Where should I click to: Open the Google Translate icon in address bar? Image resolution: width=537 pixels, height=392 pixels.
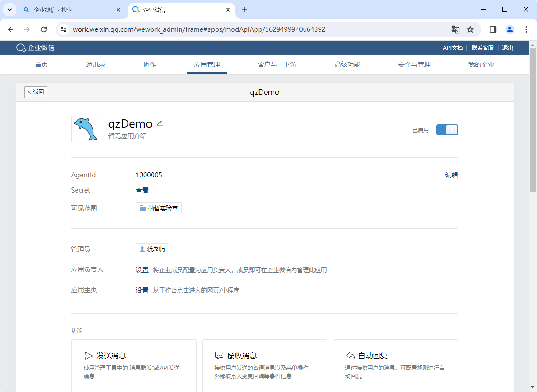(x=455, y=29)
